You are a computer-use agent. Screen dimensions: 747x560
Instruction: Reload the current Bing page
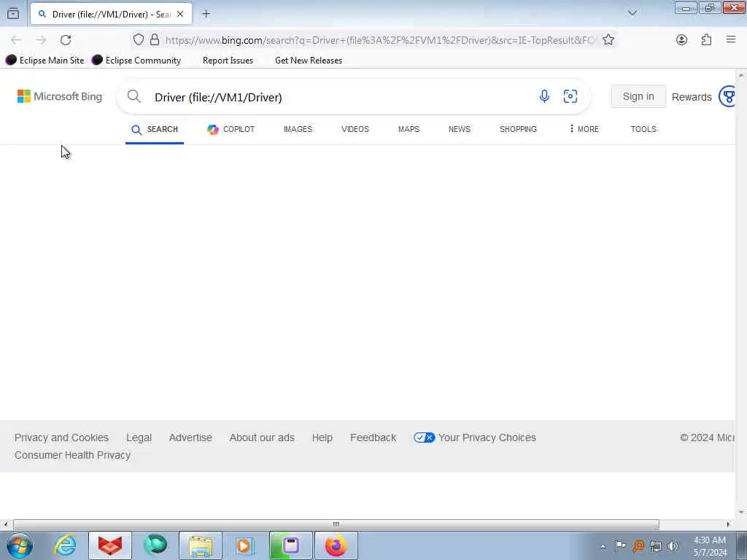(x=66, y=40)
